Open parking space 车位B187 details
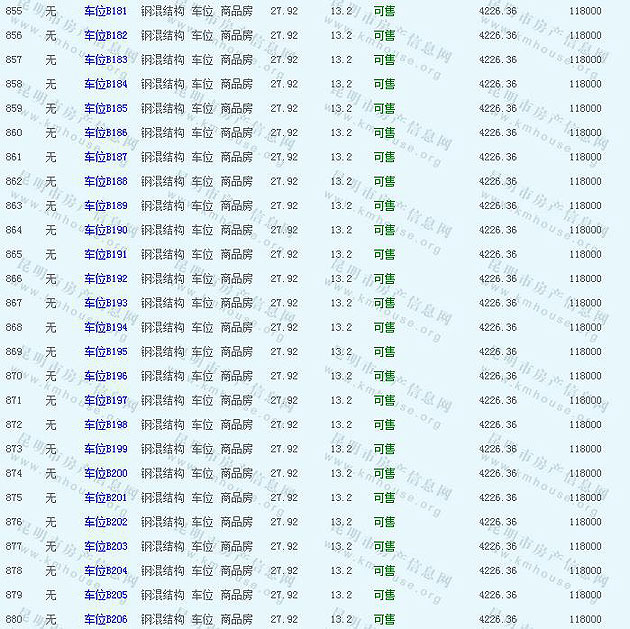The image size is (630, 629). pyautogui.click(x=106, y=157)
